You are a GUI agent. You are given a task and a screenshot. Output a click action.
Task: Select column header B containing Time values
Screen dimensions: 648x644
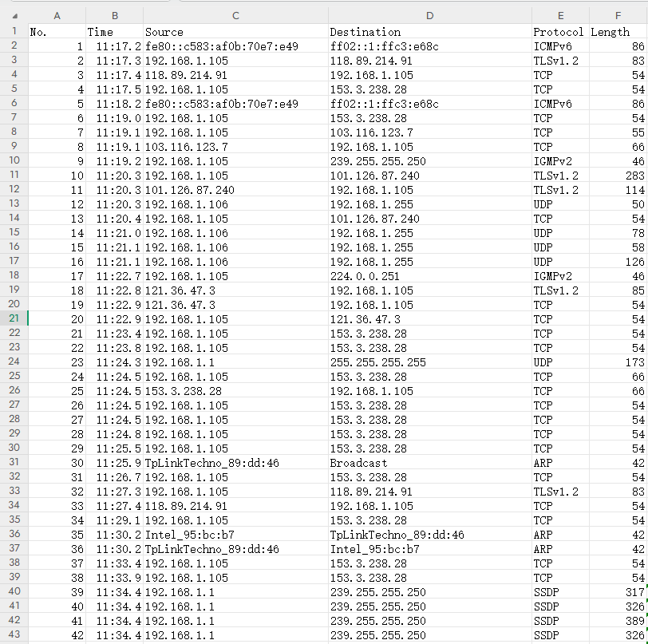[114, 15]
